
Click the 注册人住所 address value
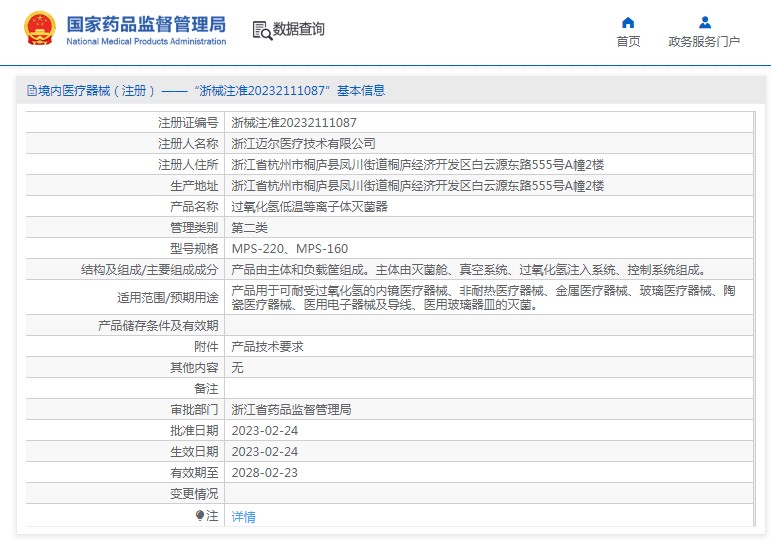tap(417, 165)
